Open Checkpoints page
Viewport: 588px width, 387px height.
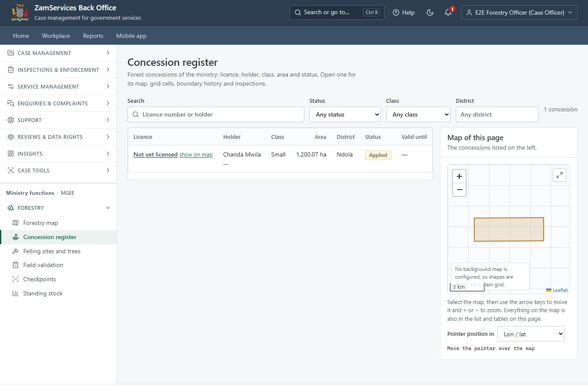58,279
